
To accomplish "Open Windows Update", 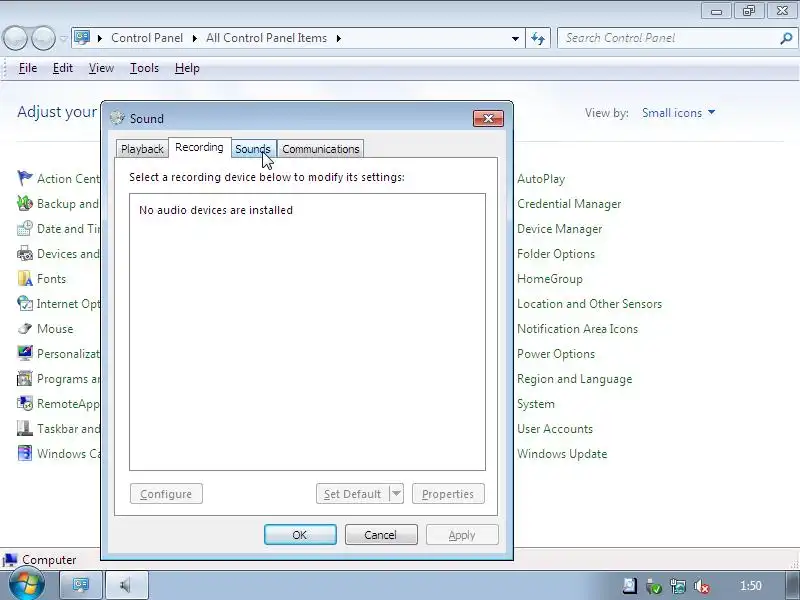I will [562, 454].
